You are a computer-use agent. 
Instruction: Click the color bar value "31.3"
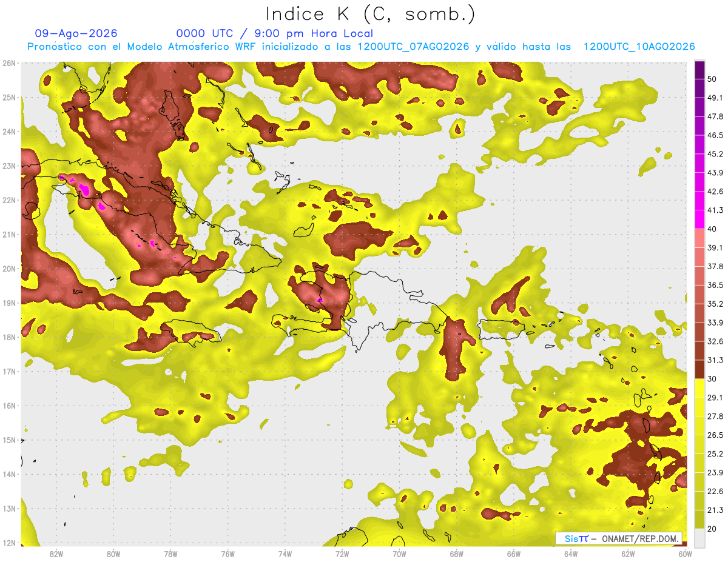(715, 360)
